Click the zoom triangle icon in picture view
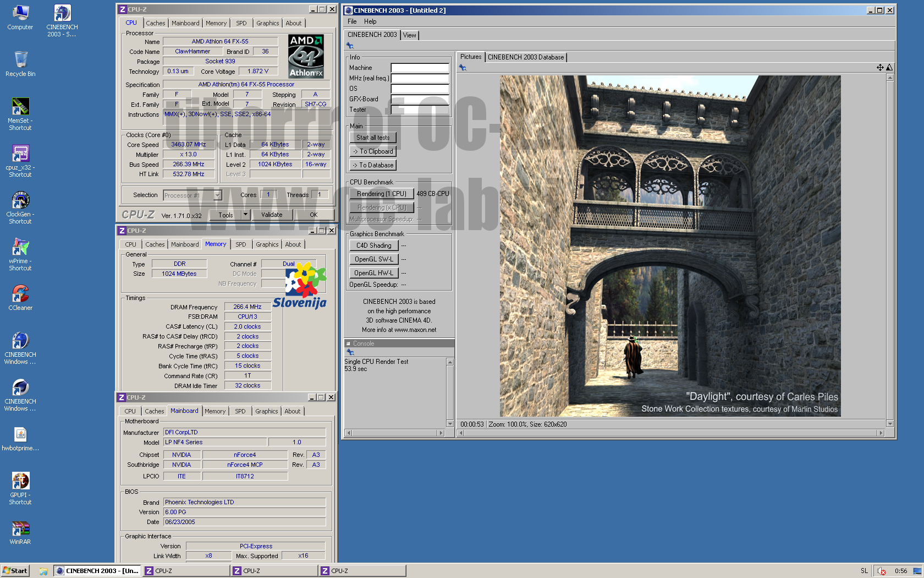This screenshot has height=578, width=924. [x=889, y=67]
